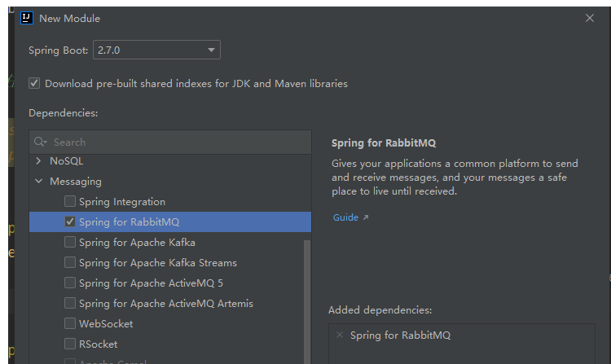Click the IntelliJ IDEA logo icon

click(x=27, y=18)
